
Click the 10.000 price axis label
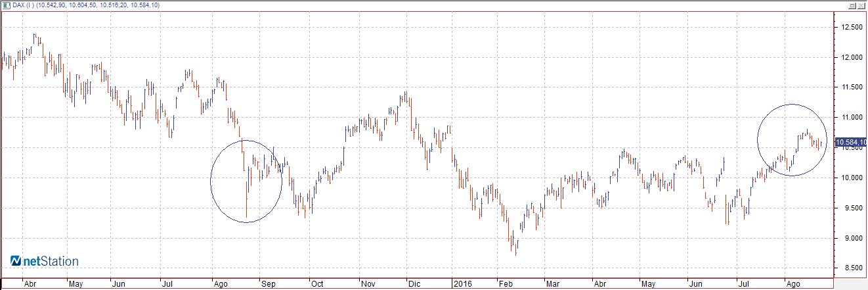point(852,178)
